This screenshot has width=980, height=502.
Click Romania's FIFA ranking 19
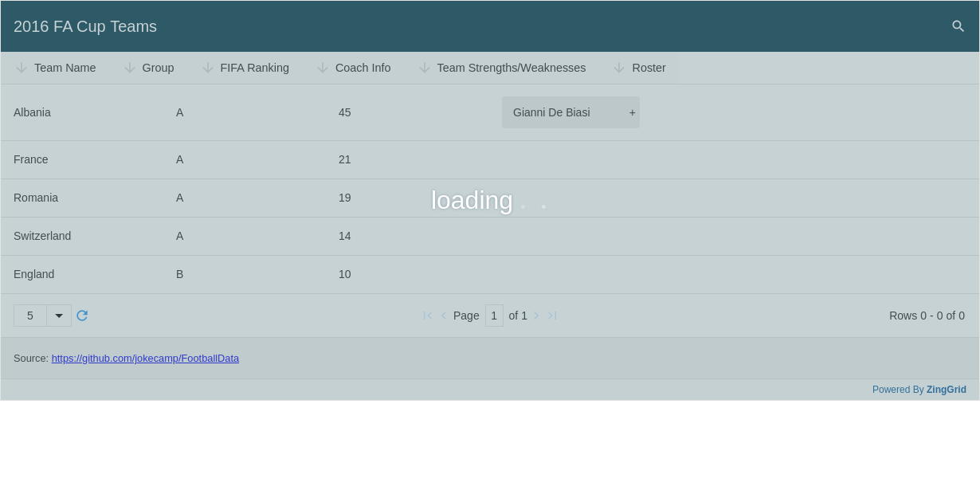(x=345, y=198)
